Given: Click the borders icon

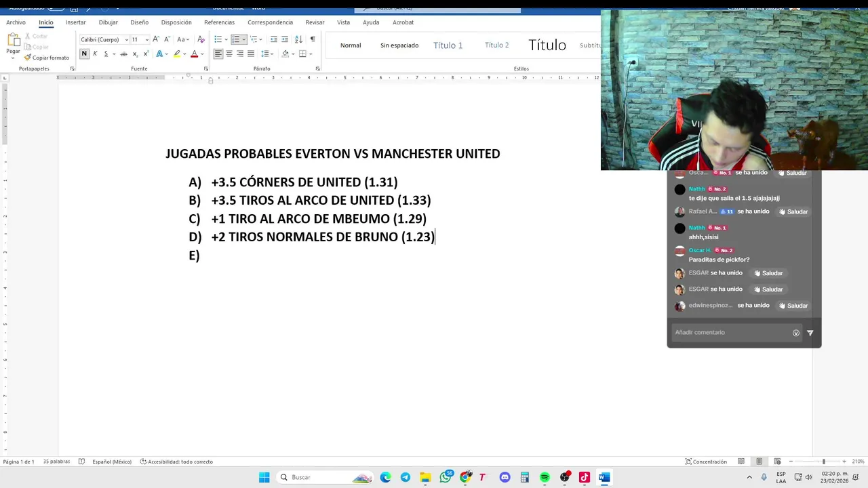Looking at the screenshot, I should [x=302, y=54].
